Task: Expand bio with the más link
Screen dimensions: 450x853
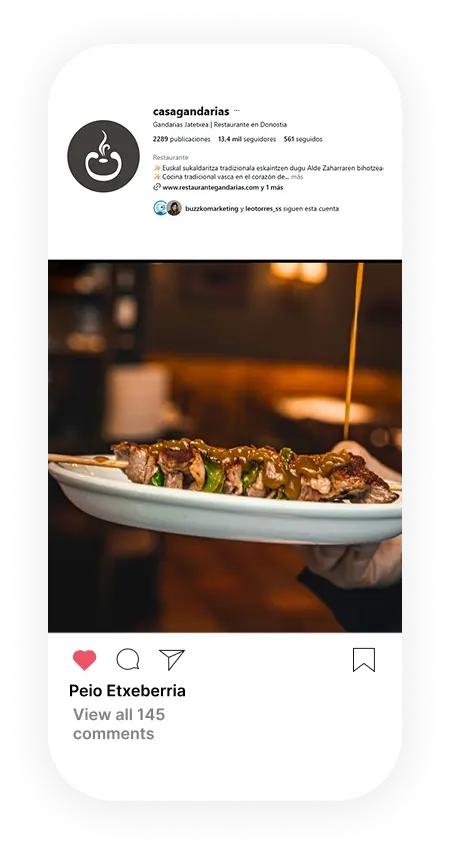Action: tap(297, 177)
